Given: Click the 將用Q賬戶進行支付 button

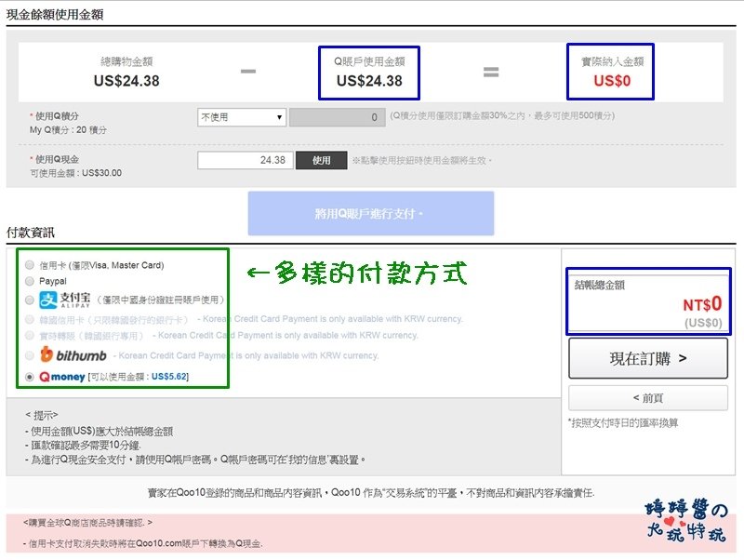Looking at the screenshot, I should [x=370, y=214].
